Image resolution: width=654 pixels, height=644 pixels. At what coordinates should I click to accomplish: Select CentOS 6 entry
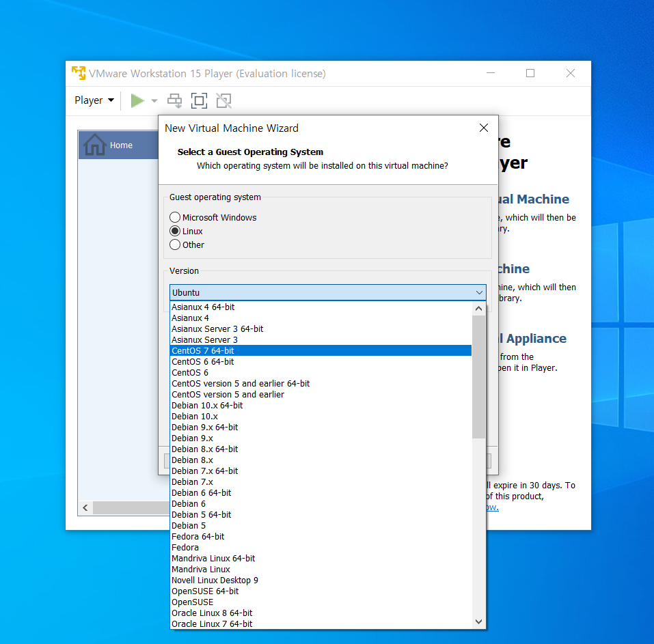(321, 373)
